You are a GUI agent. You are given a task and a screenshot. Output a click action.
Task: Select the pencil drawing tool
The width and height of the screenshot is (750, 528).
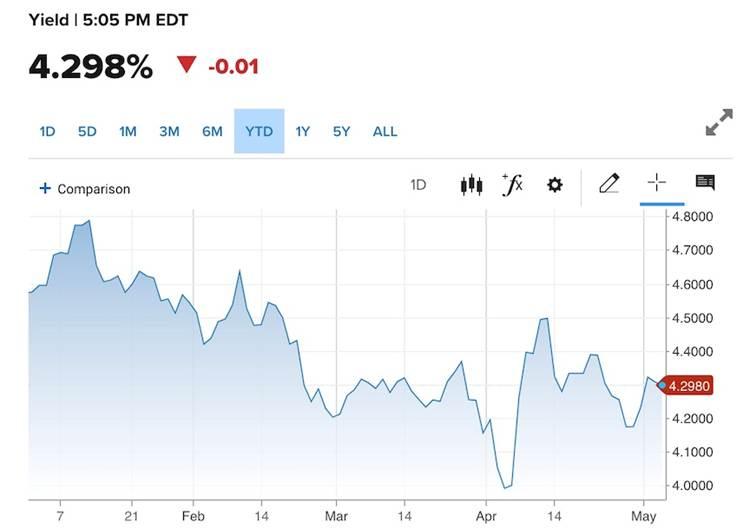(x=609, y=184)
